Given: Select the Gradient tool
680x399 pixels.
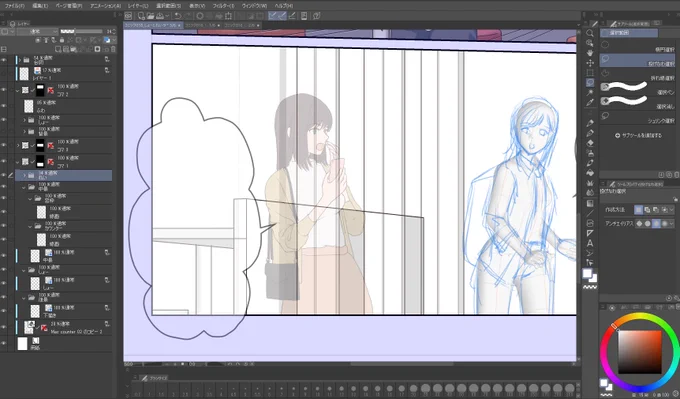Looking at the screenshot, I should [590, 203].
